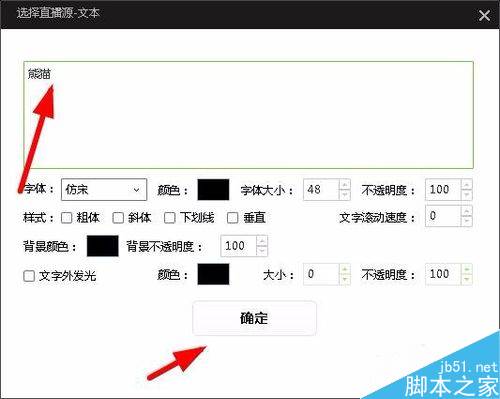Click the 垂直 label text
The height and width of the screenshot is (399, 500).
pyautogui.click(x=254, y=218)
